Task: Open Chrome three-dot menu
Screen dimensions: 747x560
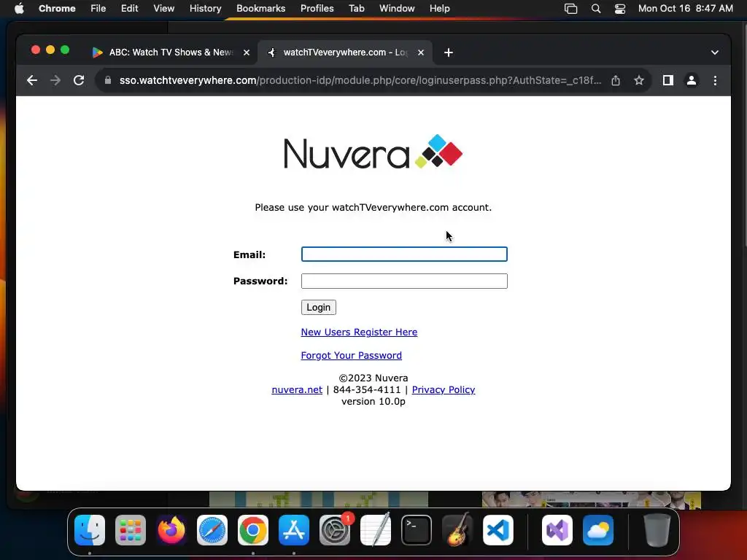Action: (x=715, y=80)
